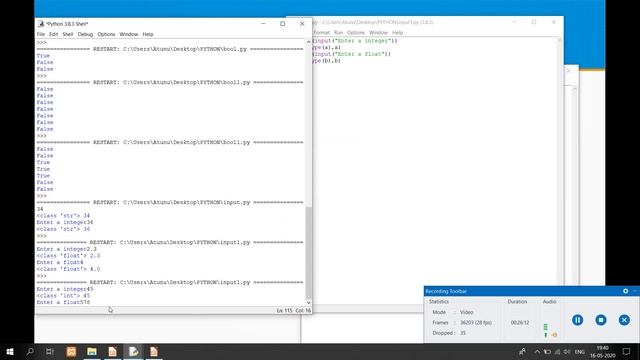The width and height of the screenshot is (640, 360).
Task: Open the Help menu in Python Shell
Action: click(x=148, y=34)
